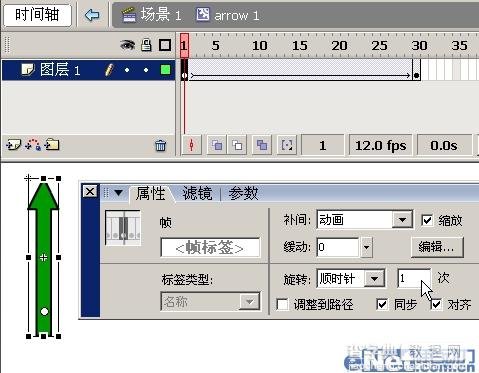This screenshot has width=479, height=373.
Task: Switch to 属性 tab
Action: click(x=151, y=194)
